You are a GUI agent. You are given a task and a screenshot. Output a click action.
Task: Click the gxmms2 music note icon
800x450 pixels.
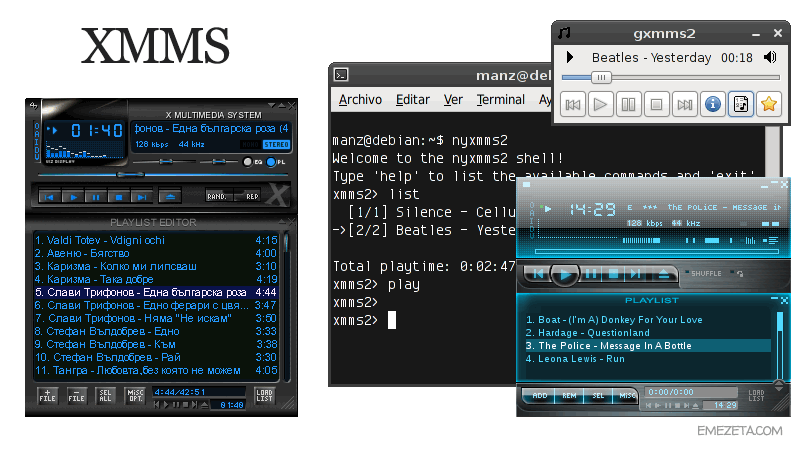564,33
